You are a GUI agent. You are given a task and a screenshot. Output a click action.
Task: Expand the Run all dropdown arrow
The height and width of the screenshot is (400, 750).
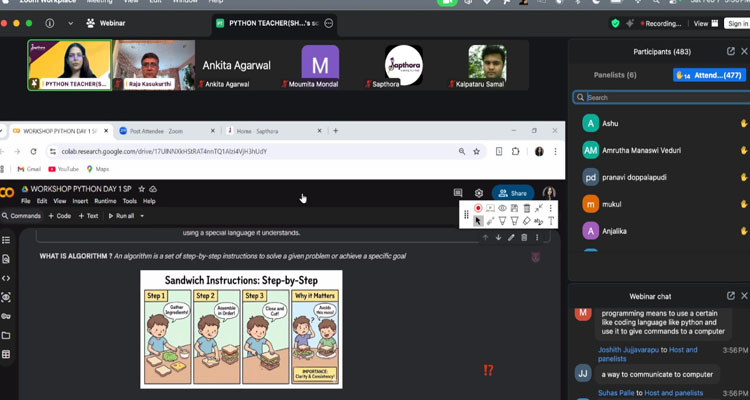tap(143, 216)
